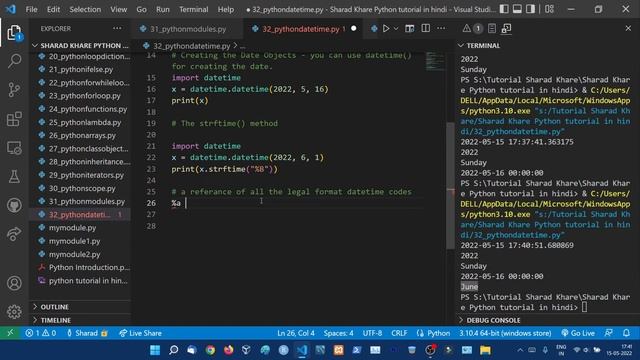Screen dimensions: 640x360
Task: Open mymodule1.py in explorer
Action: [74, 241]
